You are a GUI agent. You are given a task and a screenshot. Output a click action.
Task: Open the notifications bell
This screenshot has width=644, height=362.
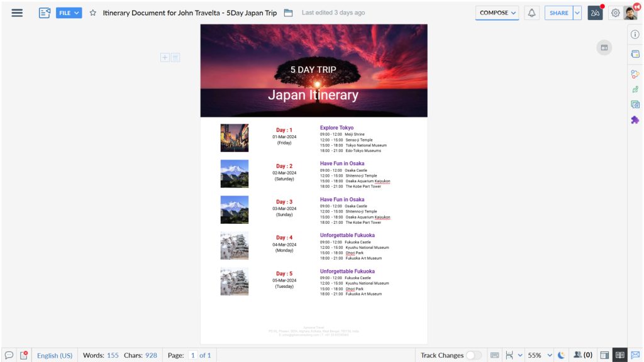pyautogui.click(x=531, y=13)
